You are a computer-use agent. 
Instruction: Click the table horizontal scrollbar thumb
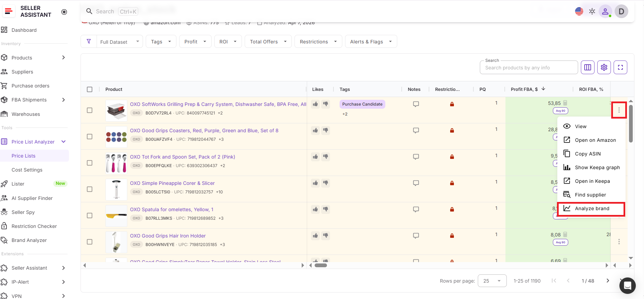321,265
